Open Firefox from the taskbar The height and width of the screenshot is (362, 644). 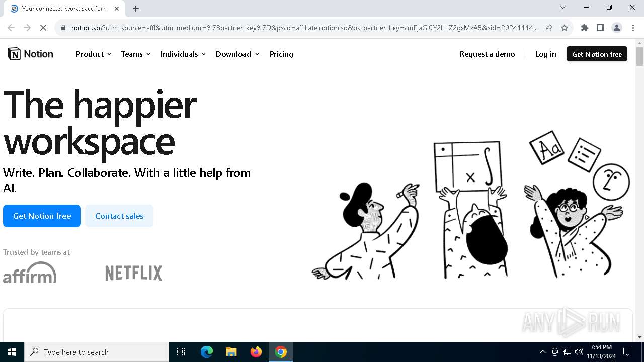pos(256,352)
